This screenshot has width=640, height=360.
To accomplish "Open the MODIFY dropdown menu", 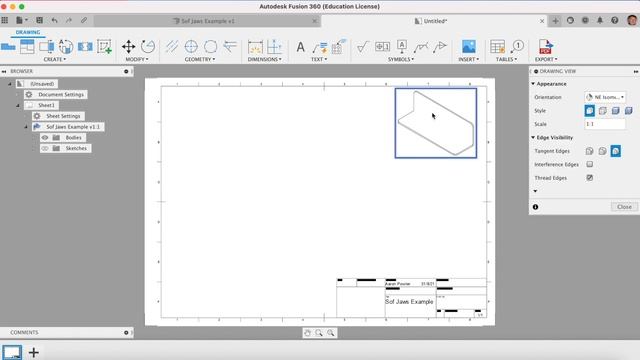I will tap(137, 59).
